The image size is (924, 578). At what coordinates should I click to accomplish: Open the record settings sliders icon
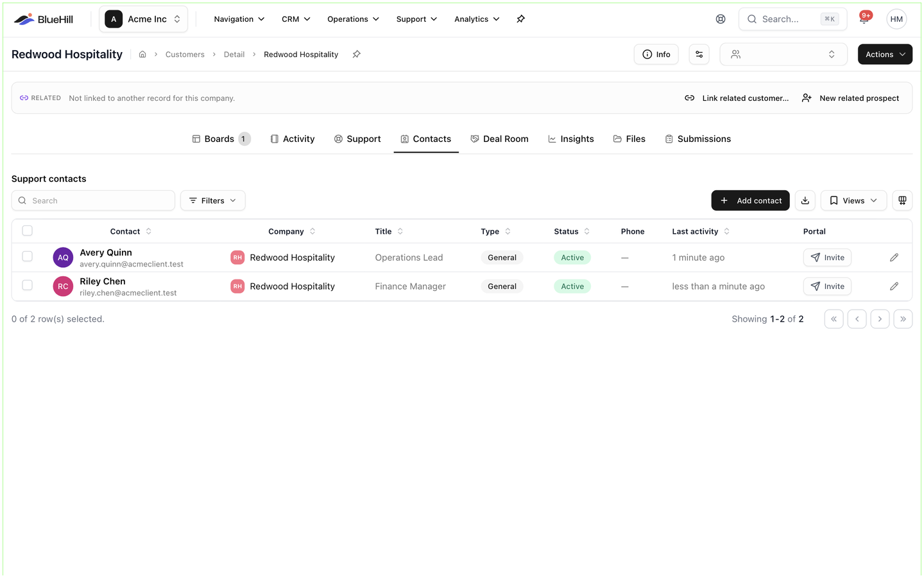[699, 55]
